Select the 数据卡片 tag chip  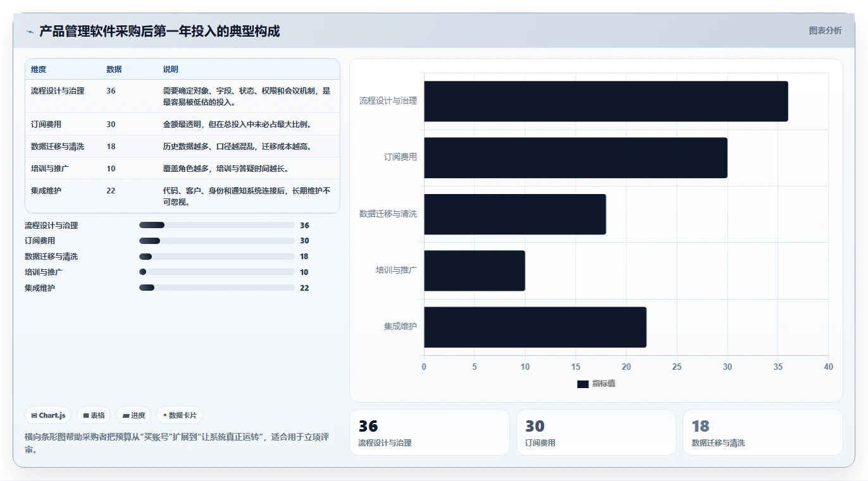180,415
